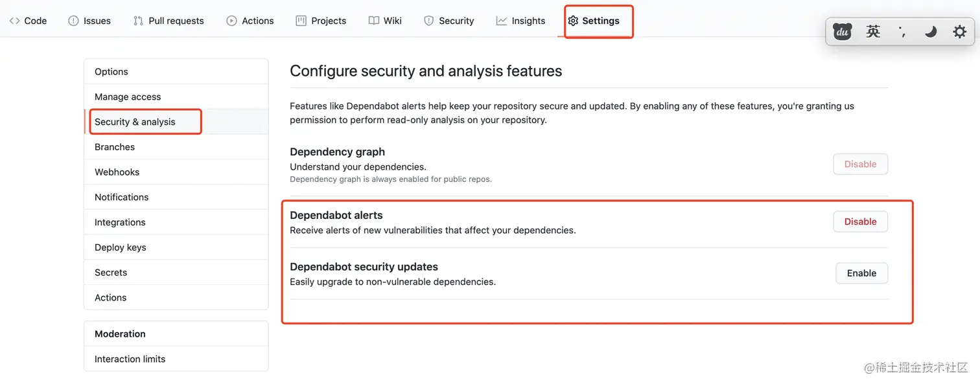This screenshot has width=980, height=386.
Task: Open Branches settings in sidebar
Action: click(115, 147)
